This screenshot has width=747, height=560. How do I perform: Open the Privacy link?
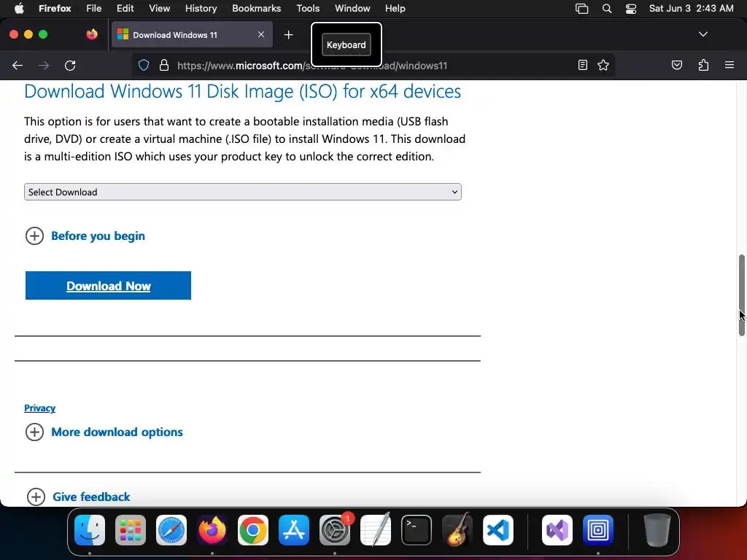[39, 408]
